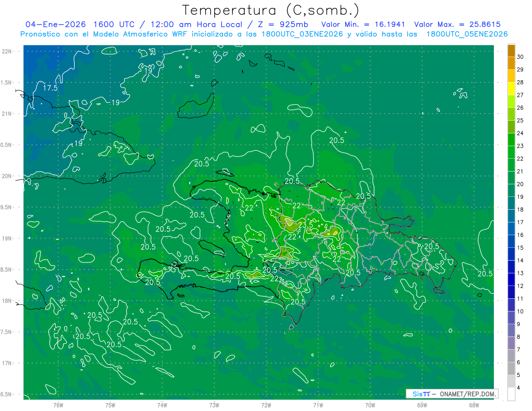The image size is (532, 411).
Task: Click the legend value 30
Action: tap(520, 57)
